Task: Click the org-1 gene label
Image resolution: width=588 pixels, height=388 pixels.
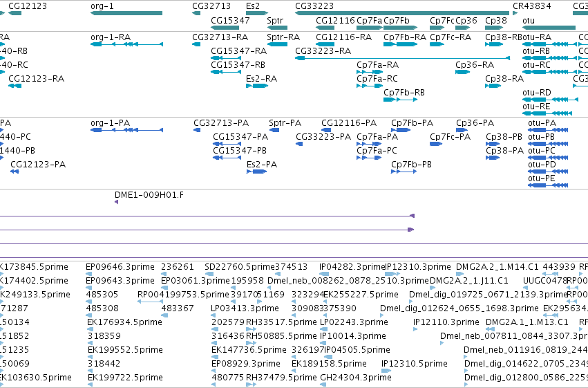Action: click(x=102, y=6)
